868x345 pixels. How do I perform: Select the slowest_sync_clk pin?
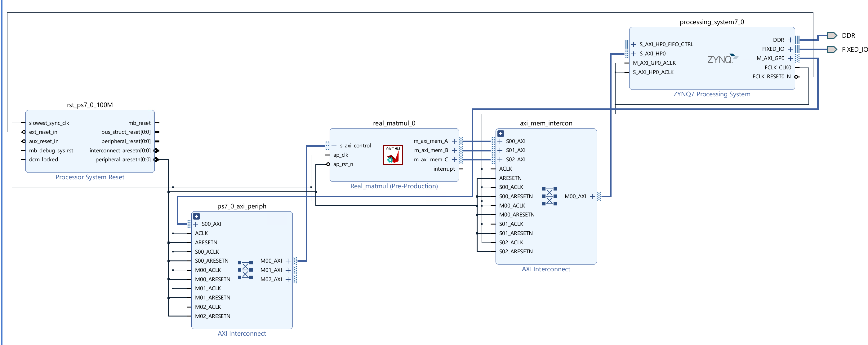49,123
